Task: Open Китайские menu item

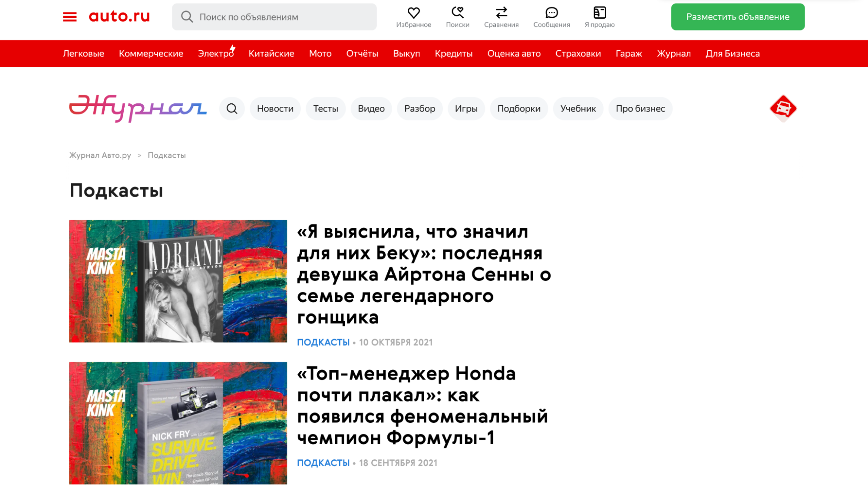Action: coord(271,53)
